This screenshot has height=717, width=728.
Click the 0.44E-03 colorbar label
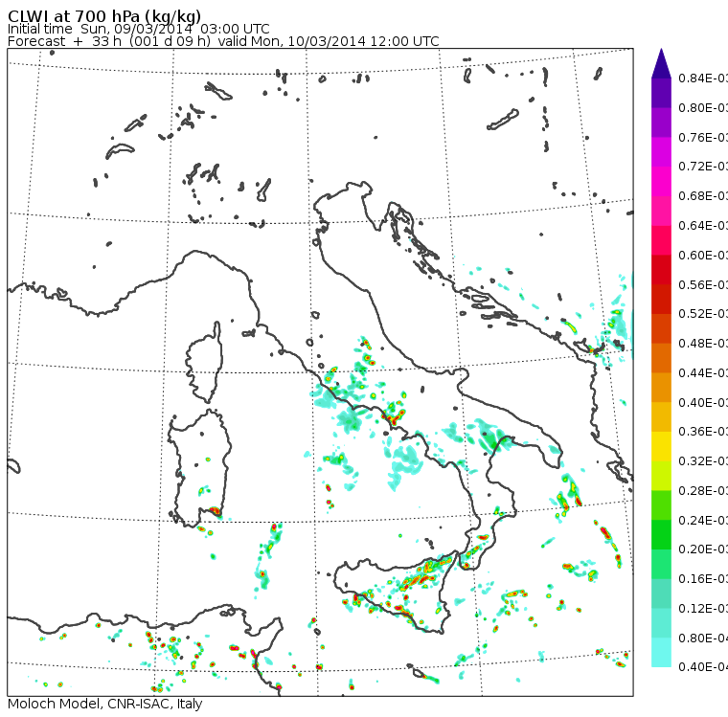(703, 372)
